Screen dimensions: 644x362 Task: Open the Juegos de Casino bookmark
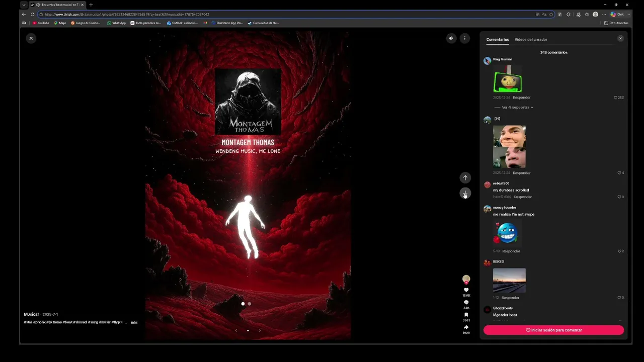tap(86, 23)
